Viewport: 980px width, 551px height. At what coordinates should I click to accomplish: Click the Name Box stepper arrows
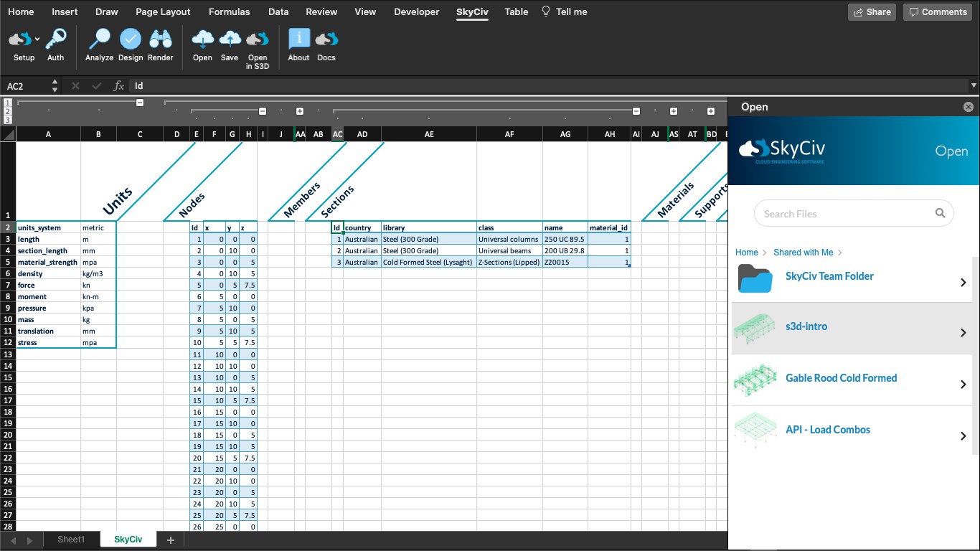click(55, 85)
